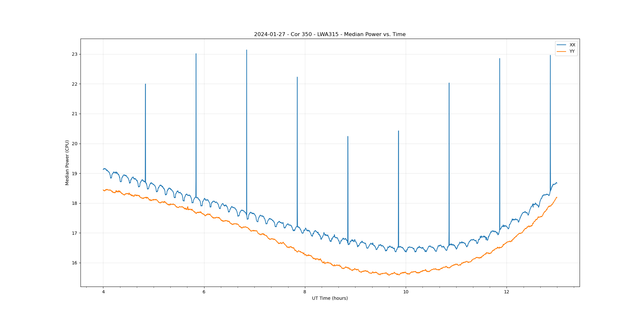Click the 'UT Time (hours)' x-axis label
Image resolution: width=644 pixels, height=322 pixels.
tap(330, 298)
